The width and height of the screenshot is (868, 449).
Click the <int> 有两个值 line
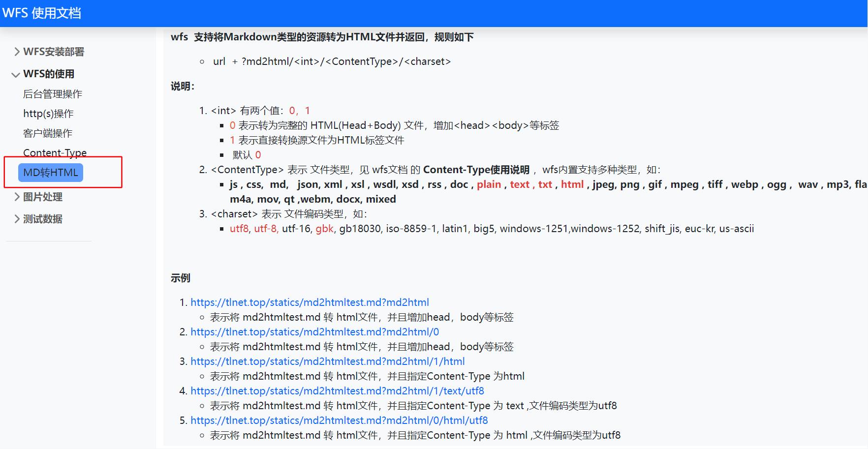point(260,111)
